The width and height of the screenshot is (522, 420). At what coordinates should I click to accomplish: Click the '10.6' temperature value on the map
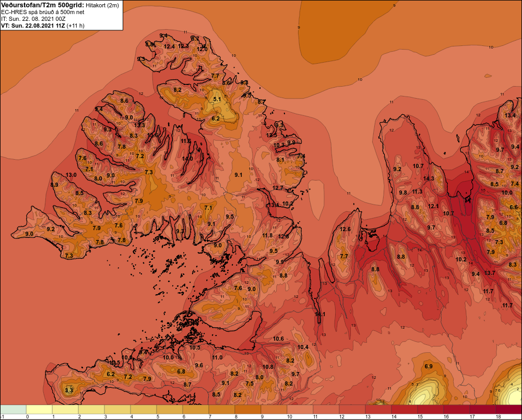[278, 339]
